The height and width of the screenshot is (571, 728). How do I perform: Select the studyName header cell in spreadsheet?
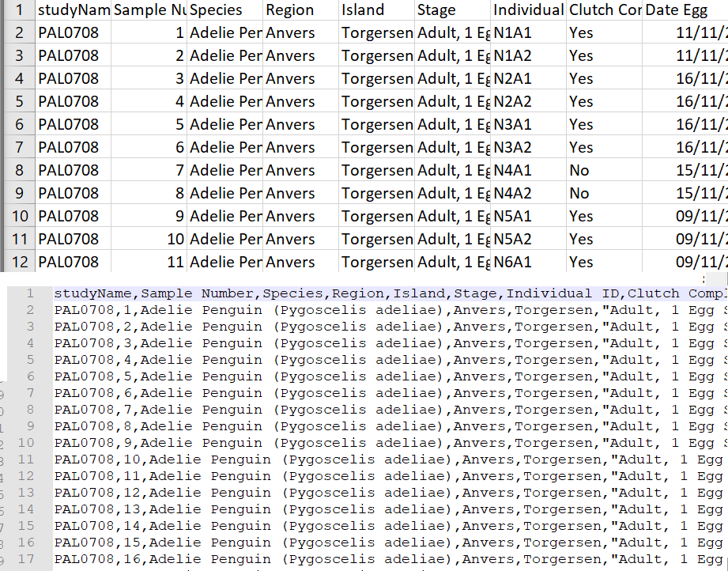click(73, 10)
